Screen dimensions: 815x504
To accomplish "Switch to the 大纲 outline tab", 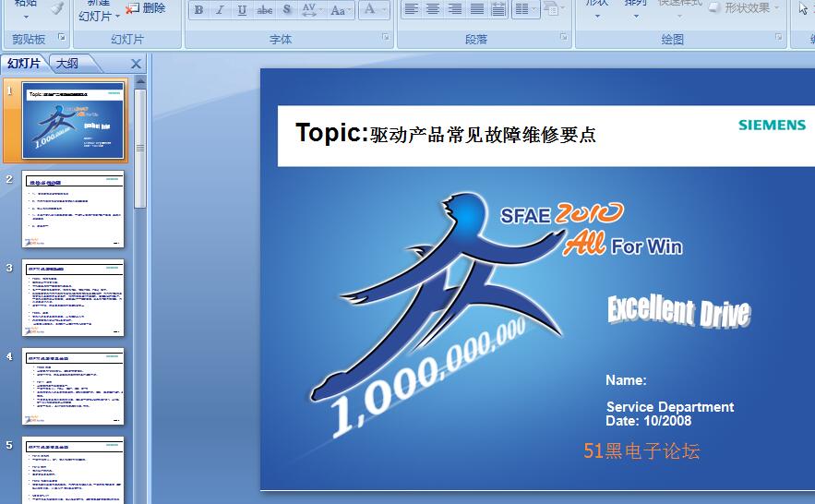I will pyautogui.click(x=68, y=64).
